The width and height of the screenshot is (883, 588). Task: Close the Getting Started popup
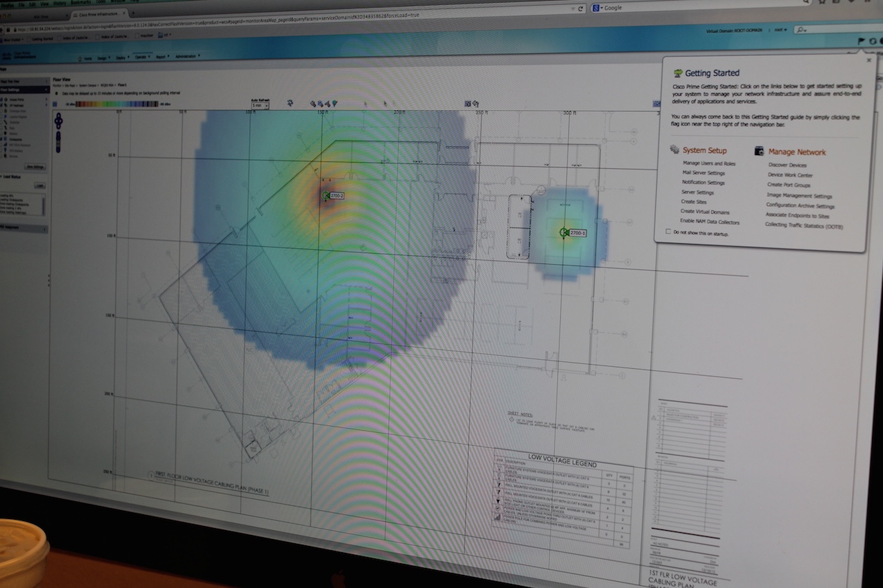(x=869, y=61)
